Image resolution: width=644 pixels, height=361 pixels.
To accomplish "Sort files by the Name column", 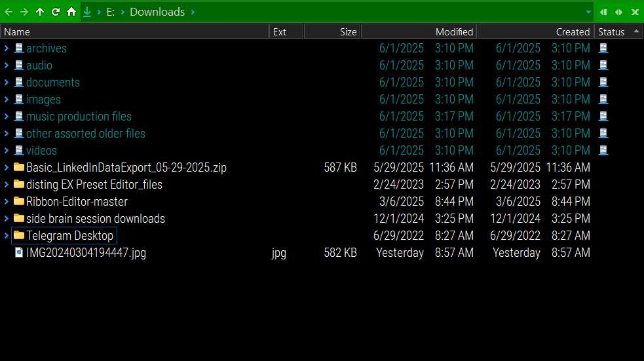I will (131, 31).
